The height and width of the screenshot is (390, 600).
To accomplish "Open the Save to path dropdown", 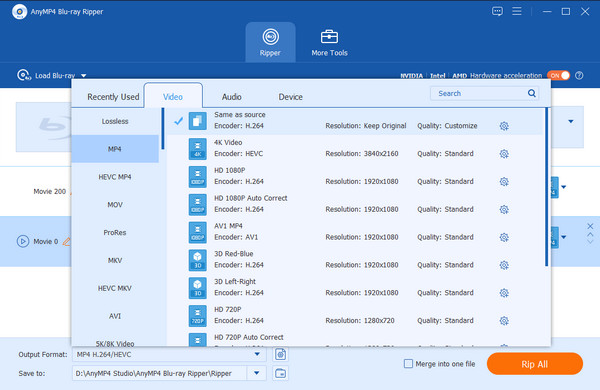I will point(256,373).
